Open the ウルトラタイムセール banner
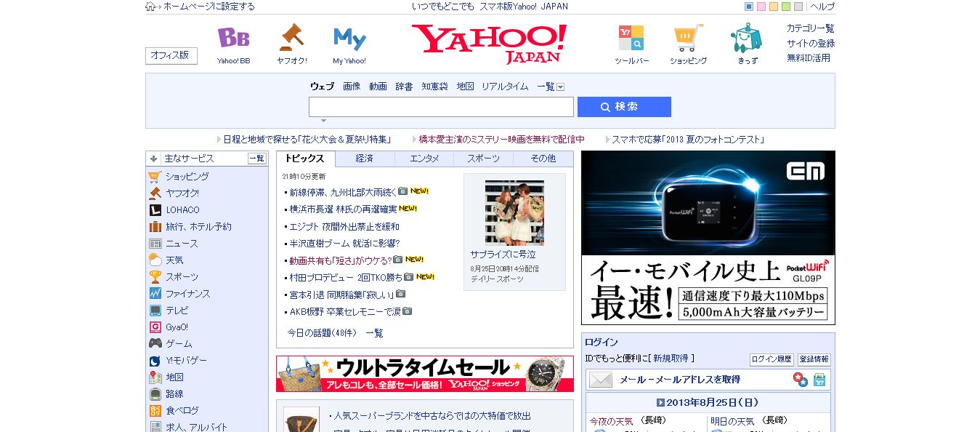This screenshot has height=432, width=980. [x=425, y=374]
